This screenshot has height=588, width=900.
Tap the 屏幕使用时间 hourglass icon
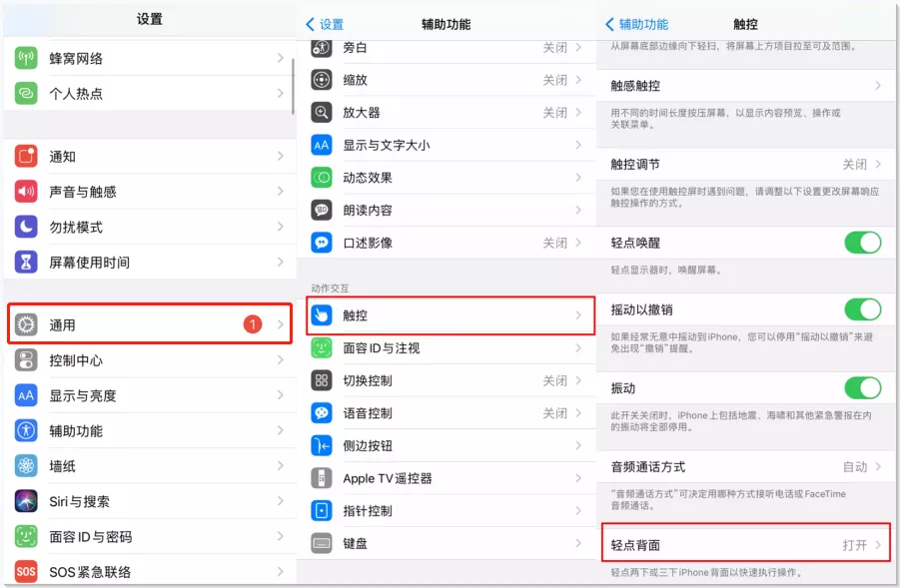pos(26,262)
